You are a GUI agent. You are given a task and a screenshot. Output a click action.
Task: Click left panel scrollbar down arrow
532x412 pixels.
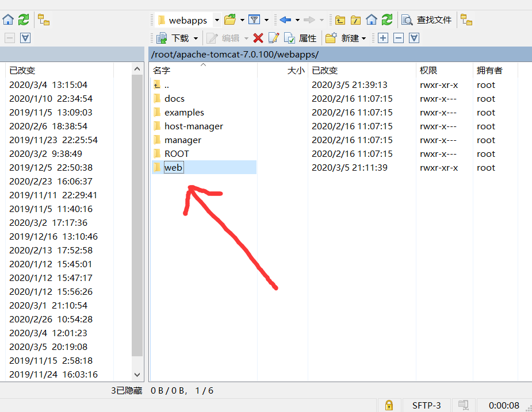pyautogui.click(x=137, y=375)
